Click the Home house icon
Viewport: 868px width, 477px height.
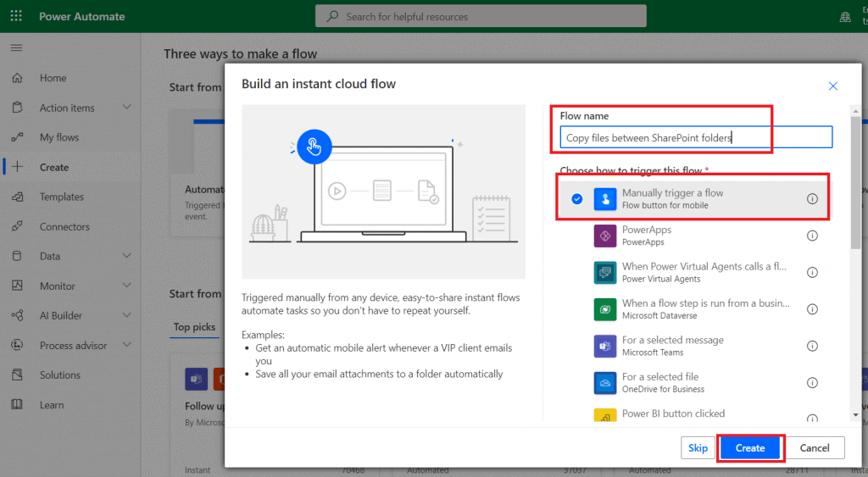click(17, 78)
